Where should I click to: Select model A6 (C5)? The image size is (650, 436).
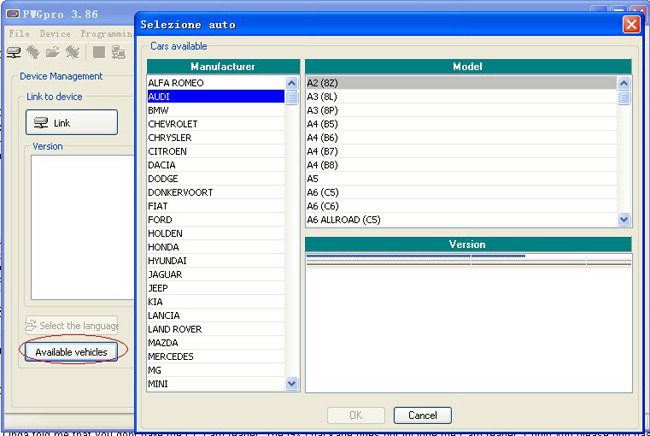(461, 192)
